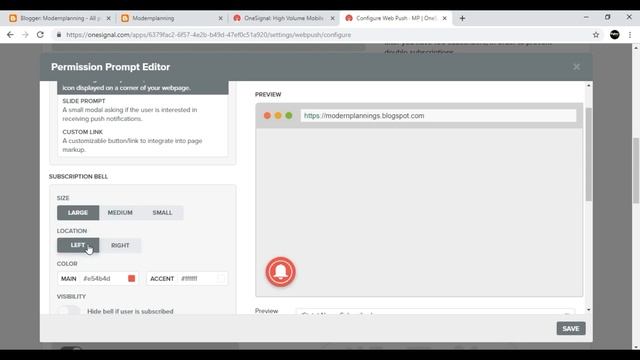640x360 pixels.
Task: Go back with browser back arrow
Action: click(x=10, y=35)
